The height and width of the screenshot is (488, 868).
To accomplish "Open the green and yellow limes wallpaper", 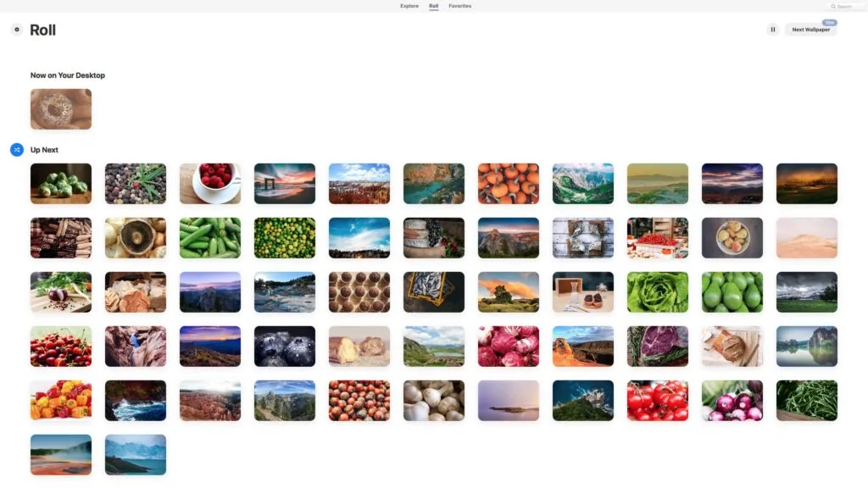I will coord(285,238).
